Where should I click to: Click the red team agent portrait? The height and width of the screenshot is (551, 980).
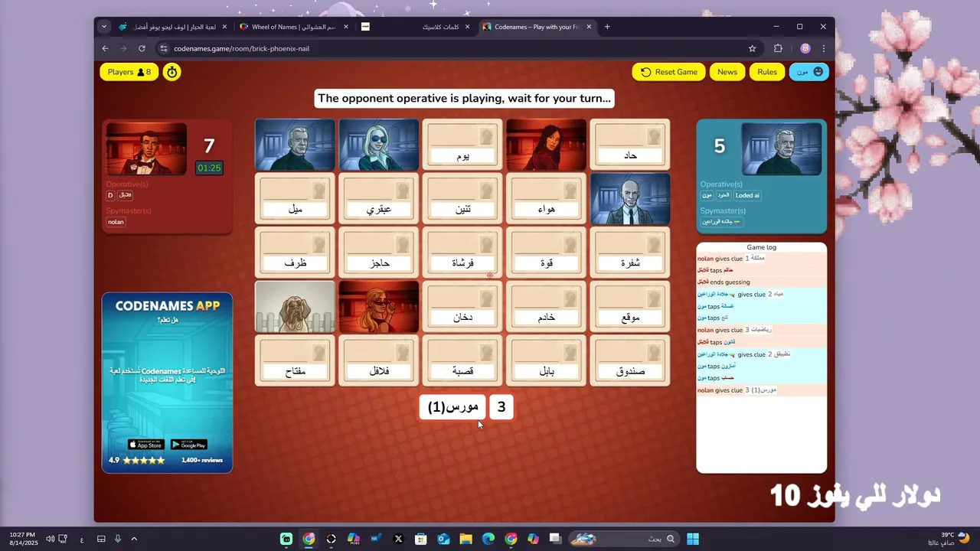coord(146,149)
